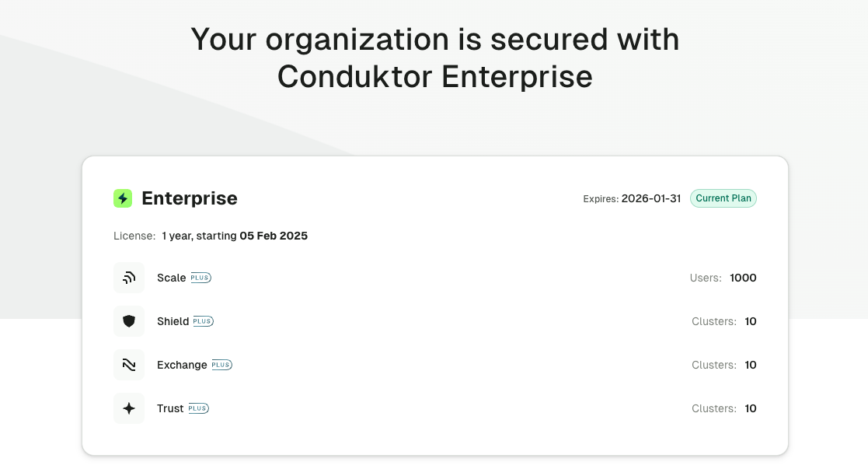The height and width of the screenshot is (469, 868).
Task: Click the Users 1000 value
Action: tap(743, 278)
